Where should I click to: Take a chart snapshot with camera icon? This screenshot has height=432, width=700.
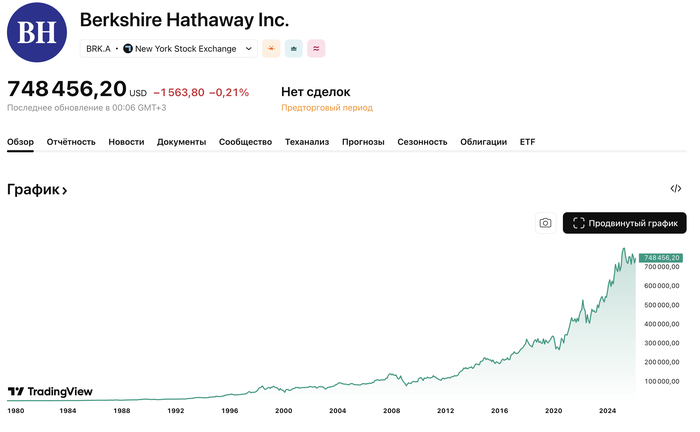click(545, 223)
